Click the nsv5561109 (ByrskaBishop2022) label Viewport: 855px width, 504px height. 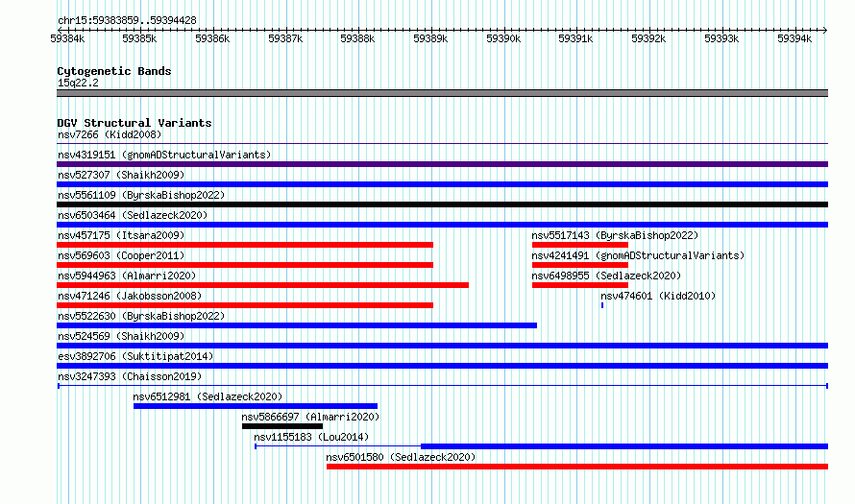tap(141, 195)
